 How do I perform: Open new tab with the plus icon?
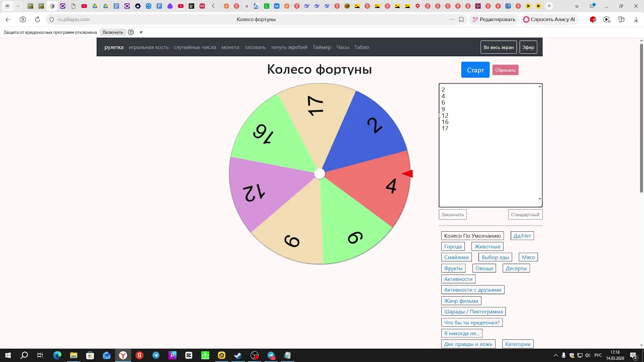(549, 6)
